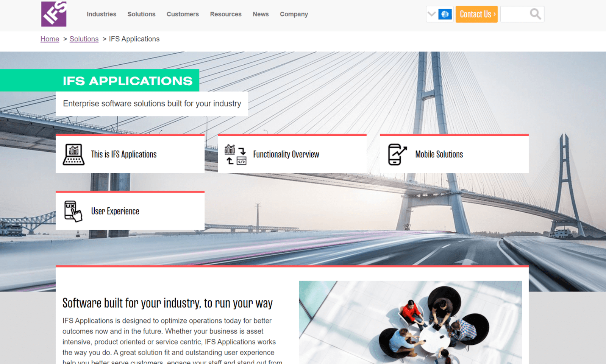
Task: Click the Contact Us button
Action: [x=476, y=14]
